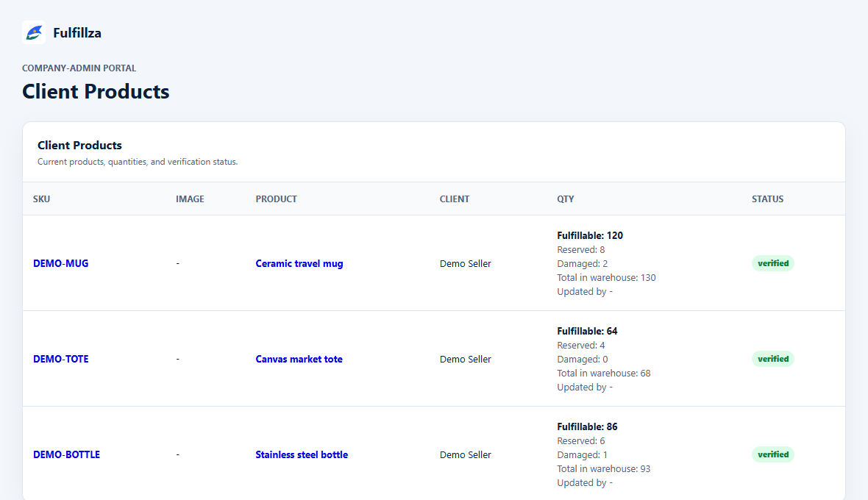Viewport: 868px width, 500px height.
Task: Click the 'Damaged: 1' text
Action: pyautogui.click(x=583, y=455)
